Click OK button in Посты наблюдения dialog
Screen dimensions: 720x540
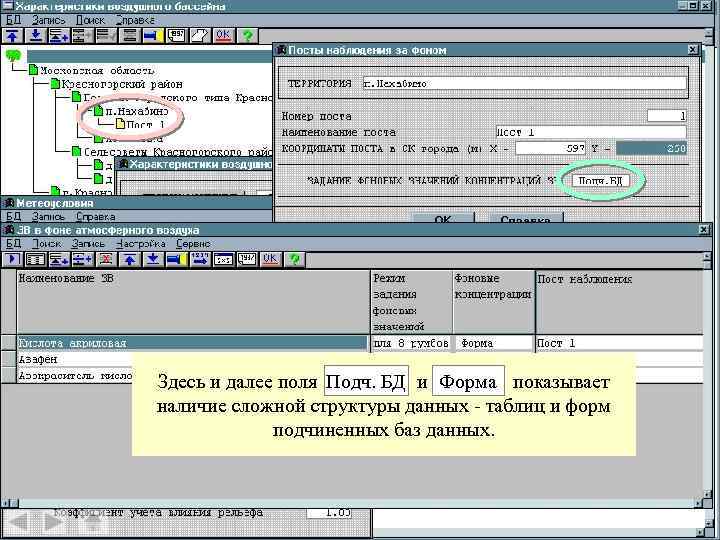click(x=443, y=219)
